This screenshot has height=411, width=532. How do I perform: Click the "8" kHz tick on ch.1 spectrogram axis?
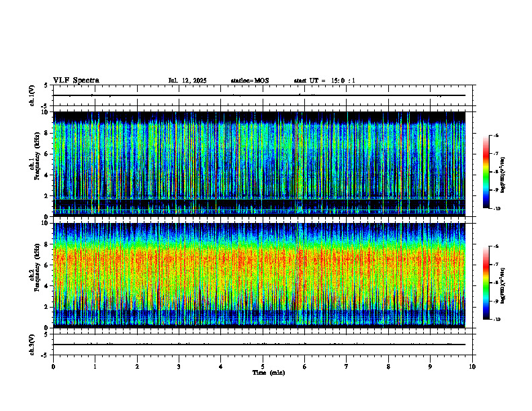click(x=47, y=133)
